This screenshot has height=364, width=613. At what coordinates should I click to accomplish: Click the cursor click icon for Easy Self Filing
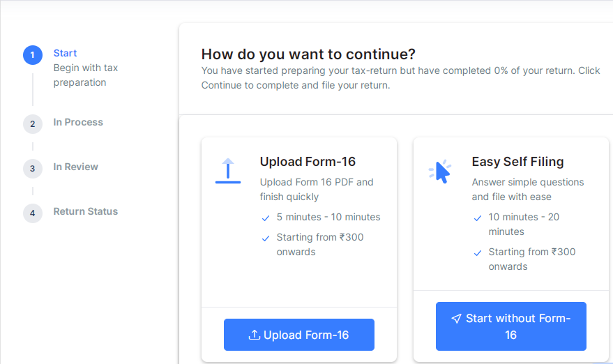[x=440, y=172]
